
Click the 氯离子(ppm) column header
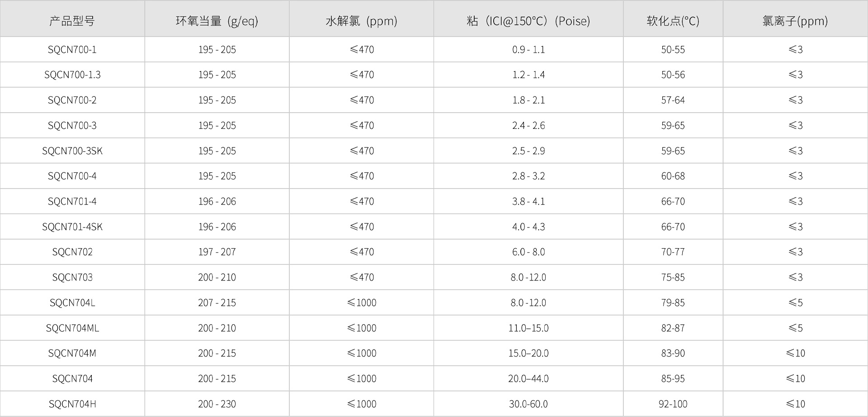click(x=795, y=21)
